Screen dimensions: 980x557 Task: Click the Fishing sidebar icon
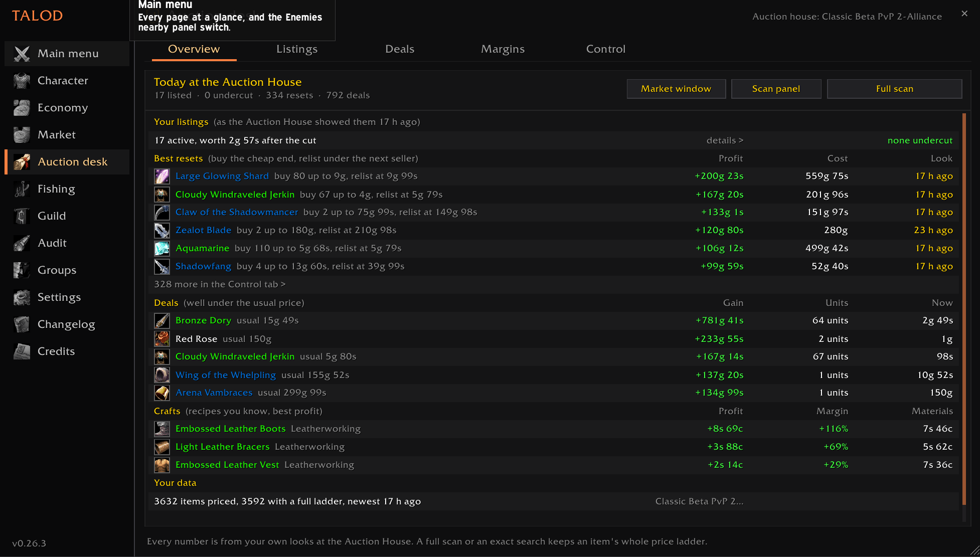[22, 189]
